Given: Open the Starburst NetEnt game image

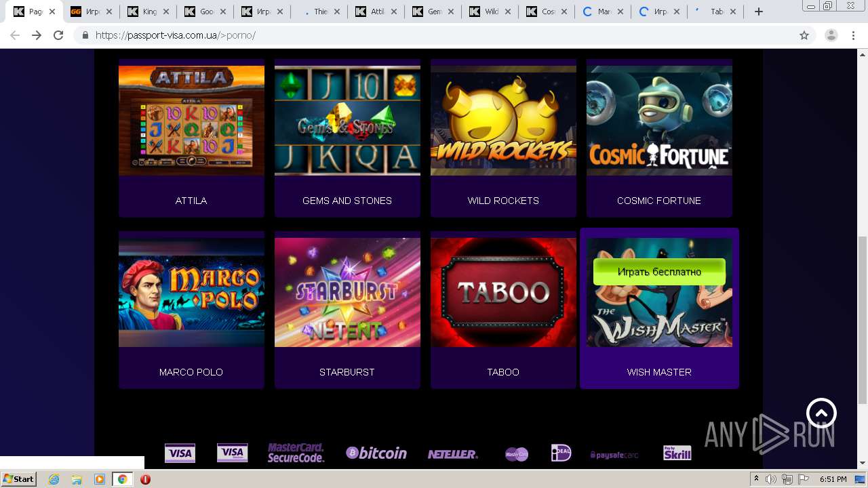Looking at the screenshot, I should coord(347,292).
